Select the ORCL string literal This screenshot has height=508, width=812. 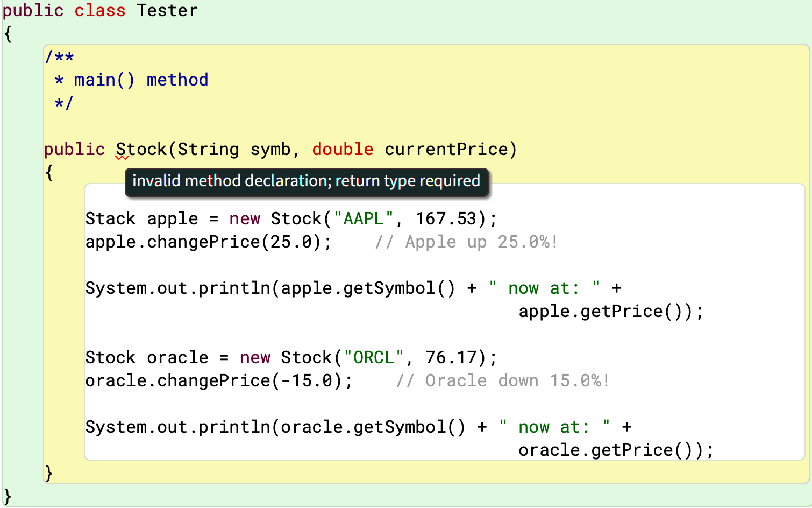(375, 357)
